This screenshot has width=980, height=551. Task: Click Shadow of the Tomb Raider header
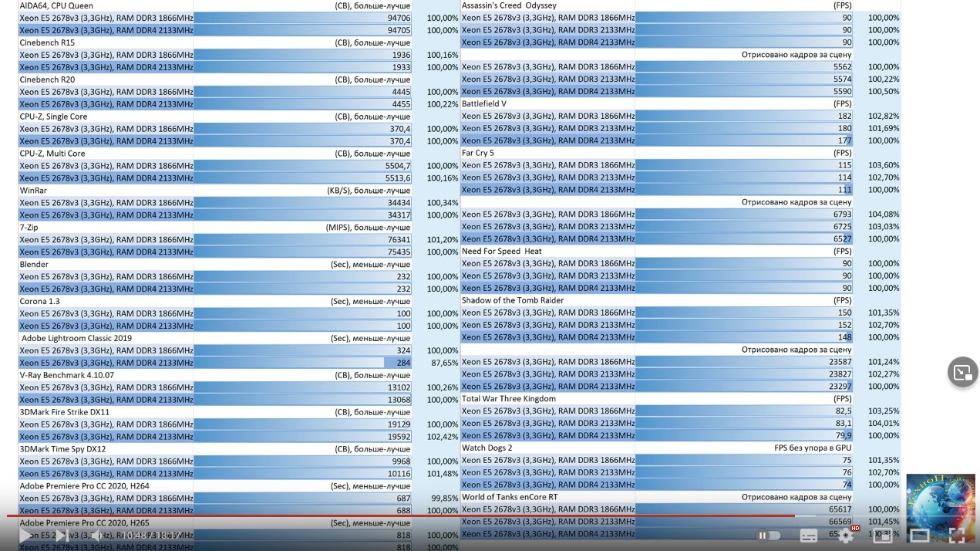click(x=513, y=301)
